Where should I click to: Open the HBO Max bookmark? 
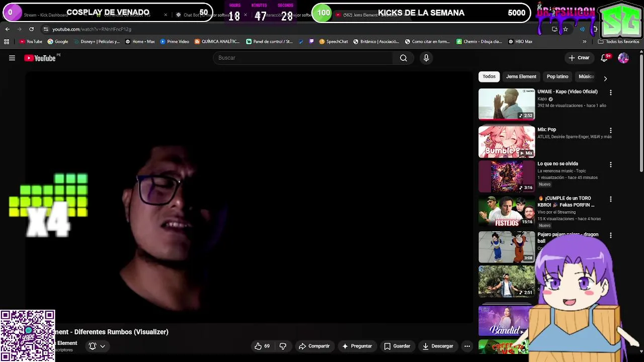click(520, 42)
